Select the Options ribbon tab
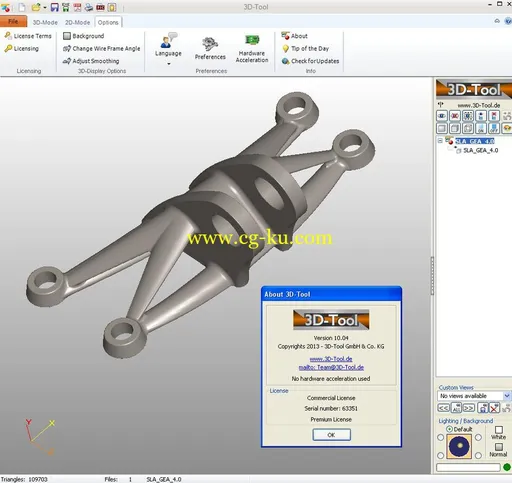The image size is (512, 483). click(x=108, y=22)
